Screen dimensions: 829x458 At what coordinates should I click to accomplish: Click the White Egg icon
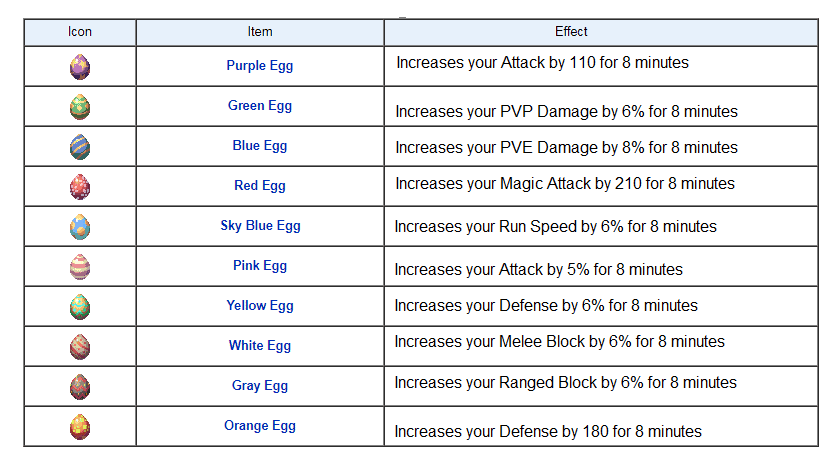click(80, 347)
